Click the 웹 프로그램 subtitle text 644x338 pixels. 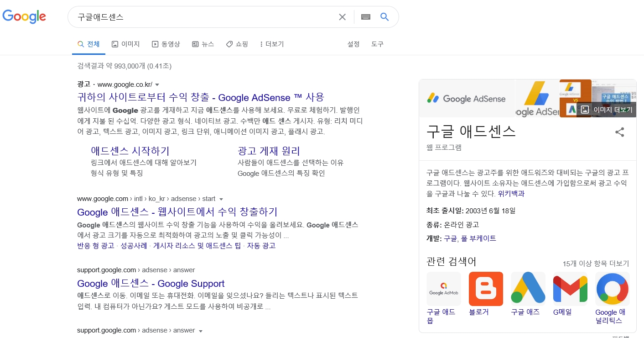point(444,147)
